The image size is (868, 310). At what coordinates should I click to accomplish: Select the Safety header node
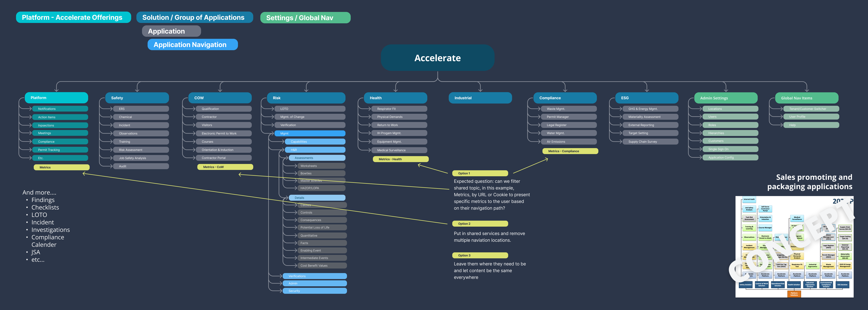click(137, 98)
